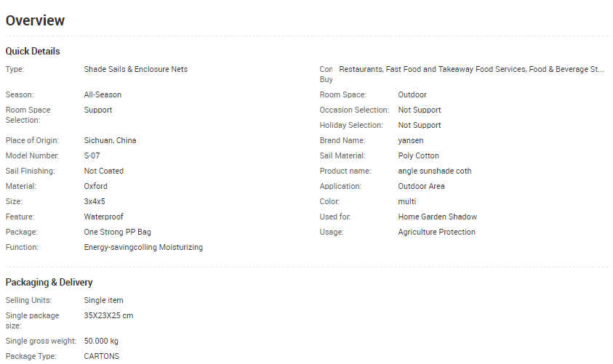Image resolution: width=613 pixels, height=364 pixels.
Task: Click the model number S-07
Action: [92, 155]
